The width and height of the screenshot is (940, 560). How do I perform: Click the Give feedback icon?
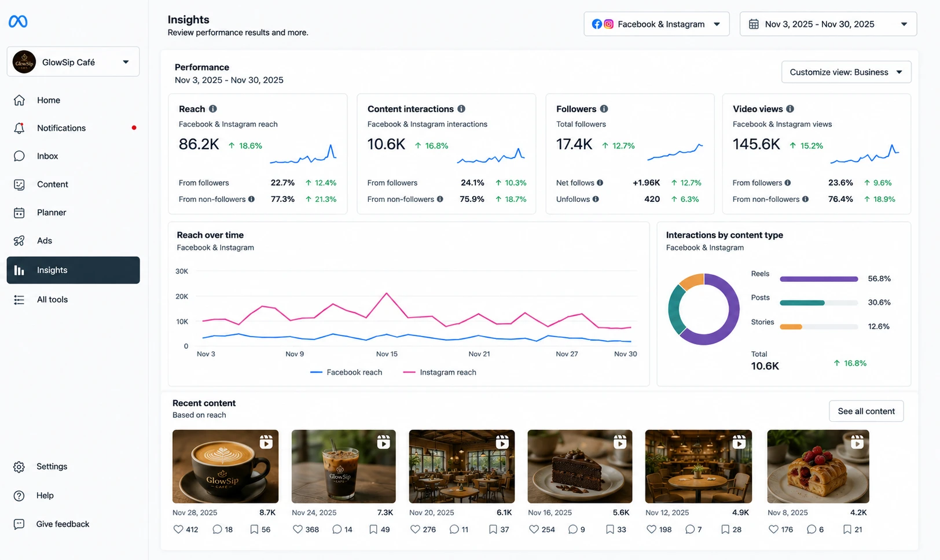(19, 524)
